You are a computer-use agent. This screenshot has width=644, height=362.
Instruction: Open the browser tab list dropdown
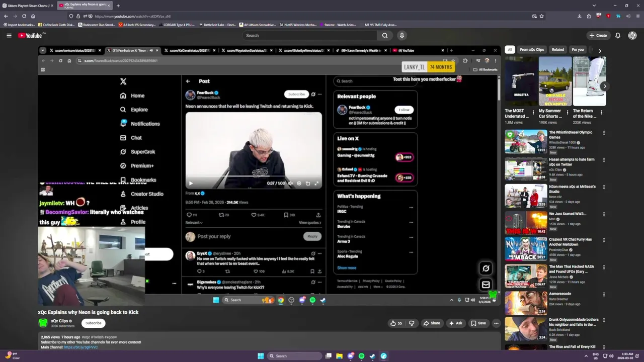click(594, 6)
